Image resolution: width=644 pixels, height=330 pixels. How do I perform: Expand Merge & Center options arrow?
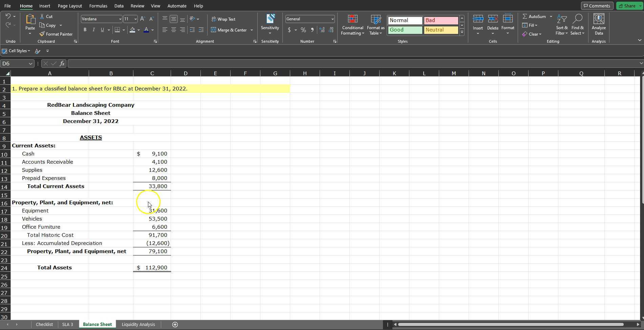click(252, 30)
